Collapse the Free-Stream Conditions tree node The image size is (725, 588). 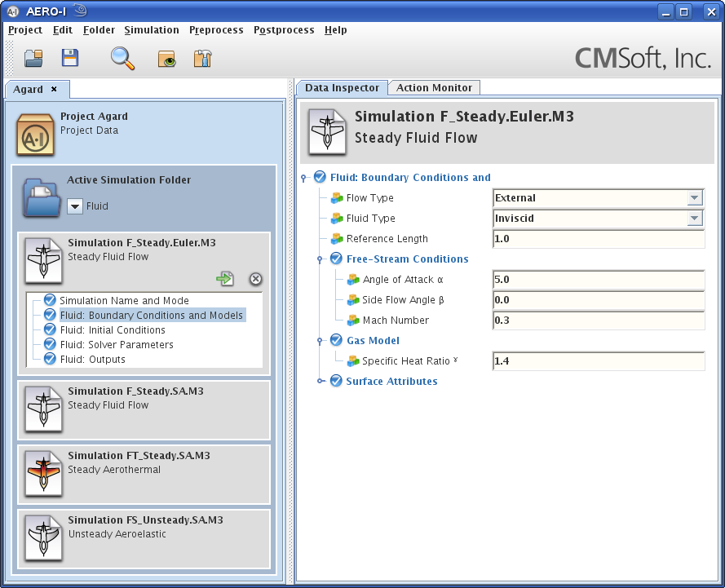(x=320, y=259)
